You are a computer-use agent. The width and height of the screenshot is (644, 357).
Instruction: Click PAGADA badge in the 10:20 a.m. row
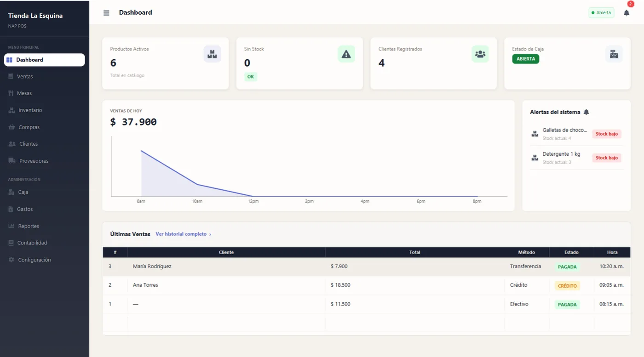[x=567, y=266]
